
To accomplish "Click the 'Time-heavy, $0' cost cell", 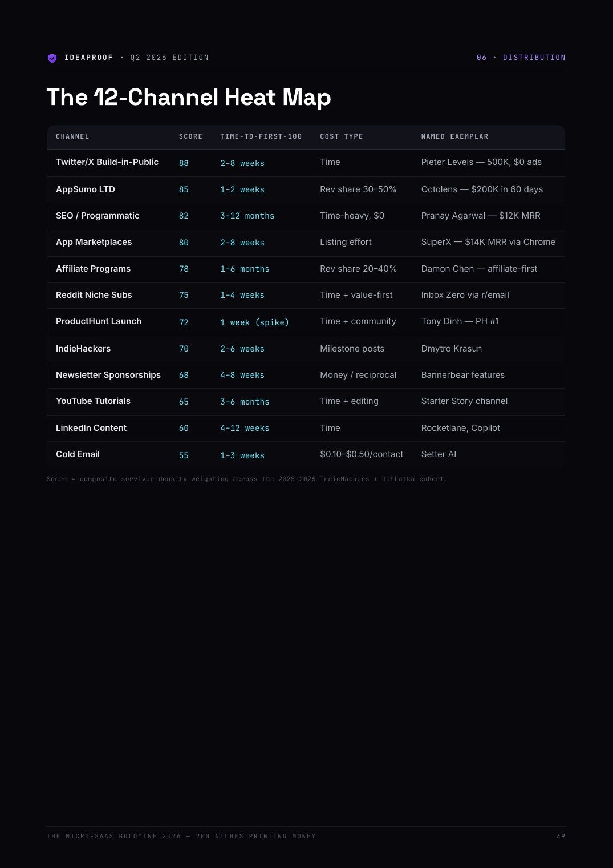I will [x=352, y=216].
